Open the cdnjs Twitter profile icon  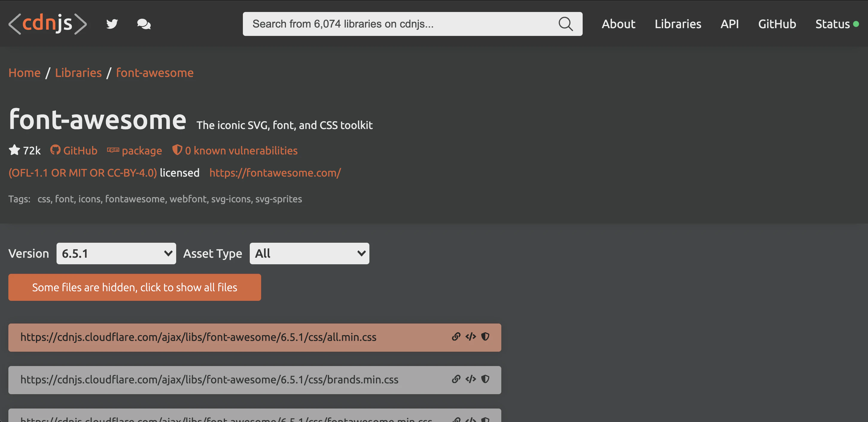[112, 24]
